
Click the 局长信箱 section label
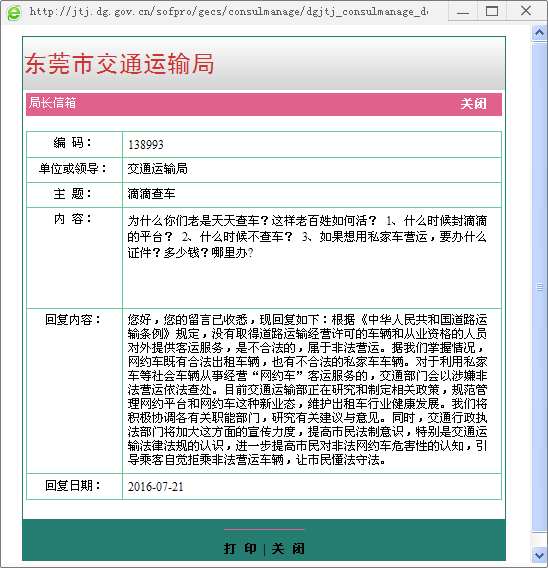tap(53, 103)
